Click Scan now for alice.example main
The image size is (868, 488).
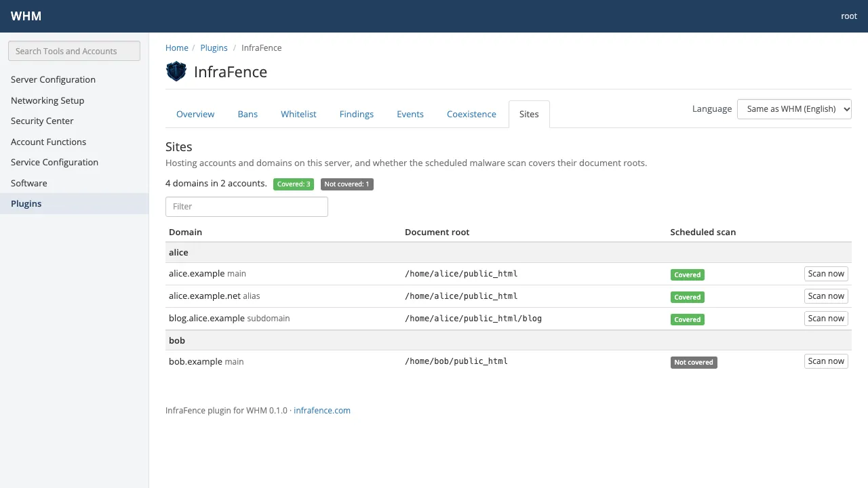pos(826,274)
